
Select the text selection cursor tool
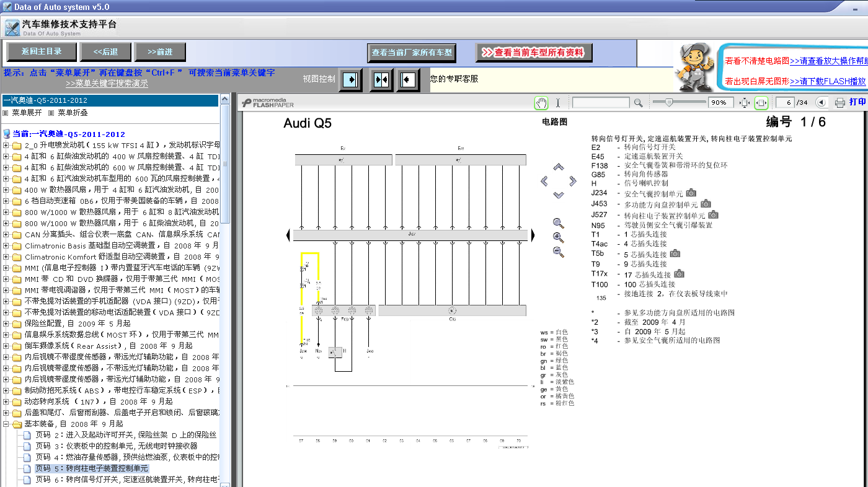(x=557, y=103)
